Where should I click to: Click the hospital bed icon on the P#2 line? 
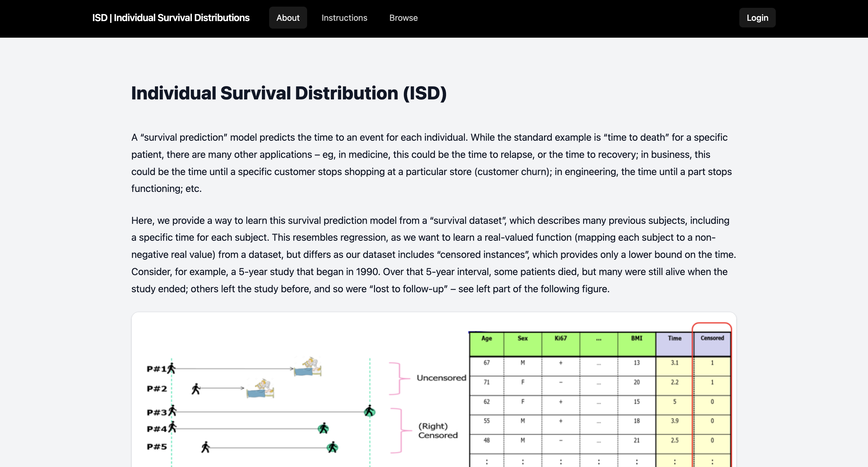[260, 388]
